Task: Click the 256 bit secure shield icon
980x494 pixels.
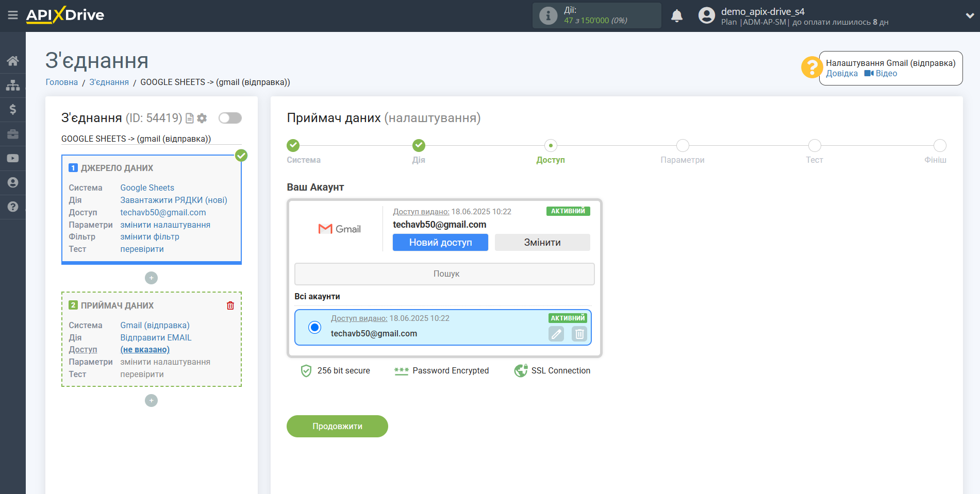Action: point(306,371)
